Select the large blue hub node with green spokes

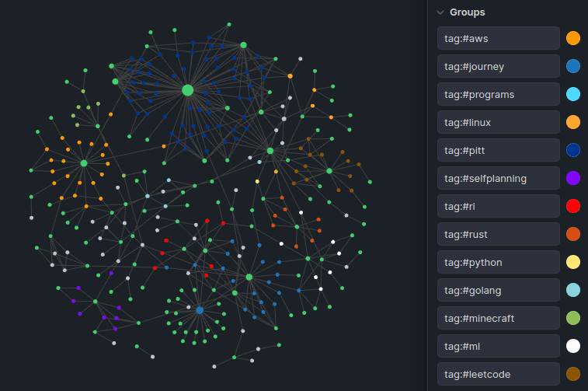pyautogui.click(x=200, y=310)
